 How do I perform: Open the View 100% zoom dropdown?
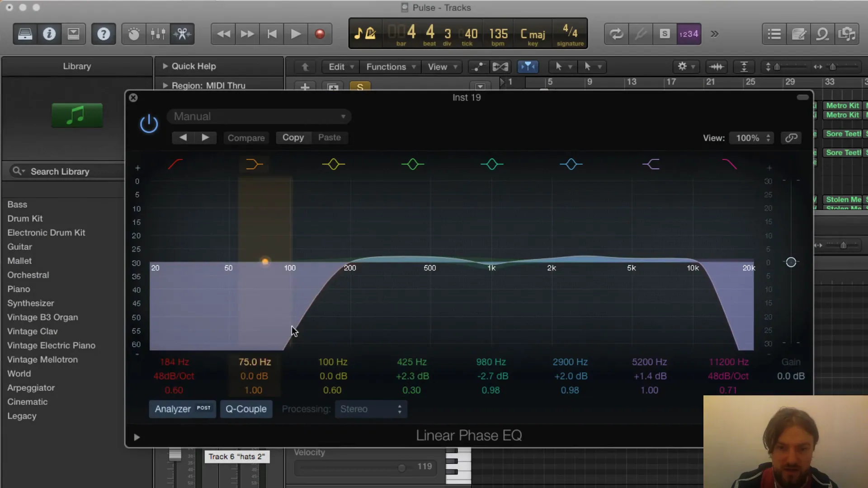[751, 138]
